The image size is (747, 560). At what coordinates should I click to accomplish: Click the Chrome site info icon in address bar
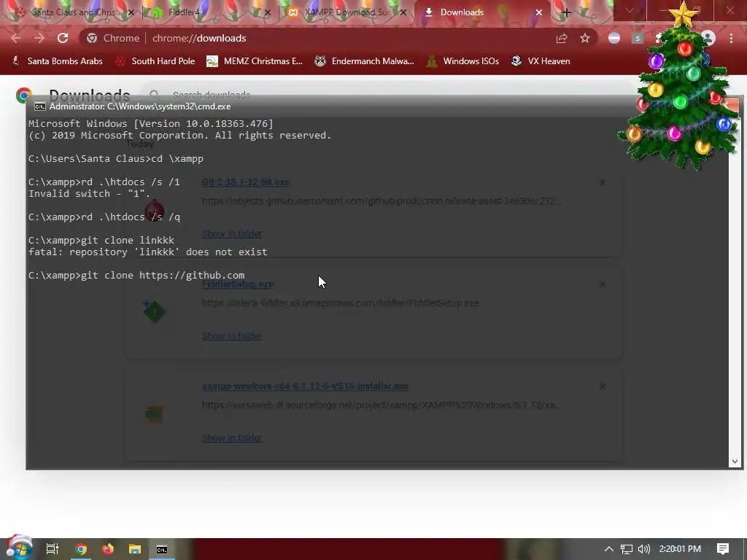pos(92,38)
